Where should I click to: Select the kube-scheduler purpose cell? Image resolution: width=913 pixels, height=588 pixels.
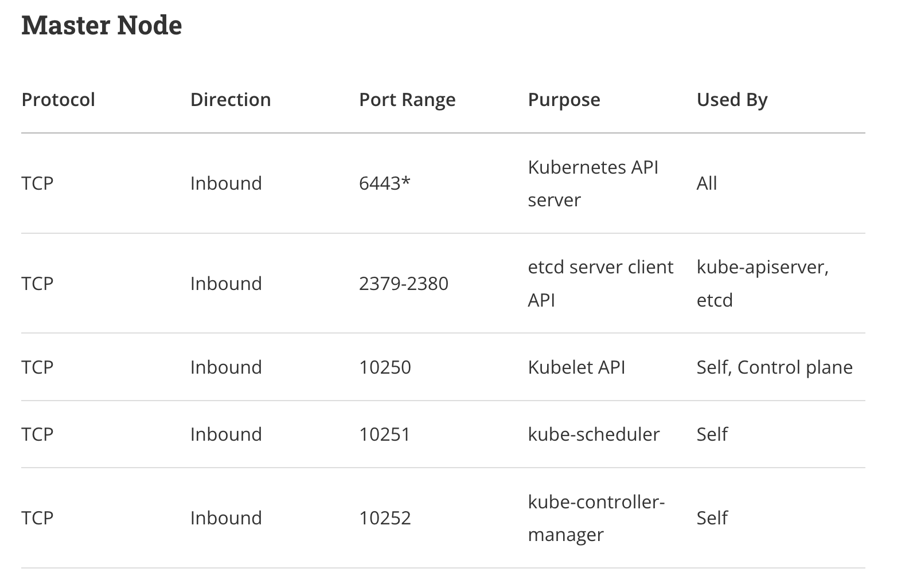(x=594, y=434)
